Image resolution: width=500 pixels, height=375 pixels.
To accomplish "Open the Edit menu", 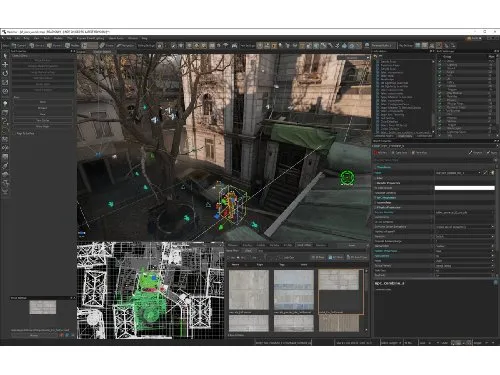I will [17, 38].
